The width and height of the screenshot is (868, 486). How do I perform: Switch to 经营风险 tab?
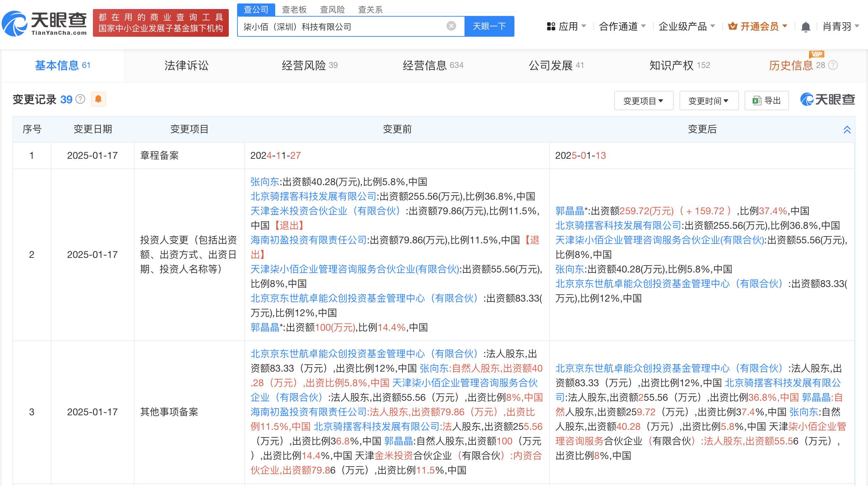310,65
